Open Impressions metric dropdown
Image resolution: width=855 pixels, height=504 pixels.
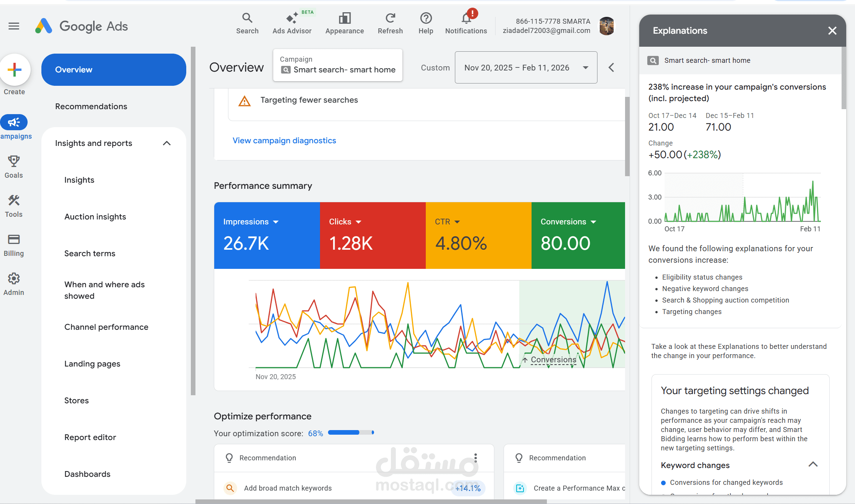pyautogui.click(x=276, y=222)
